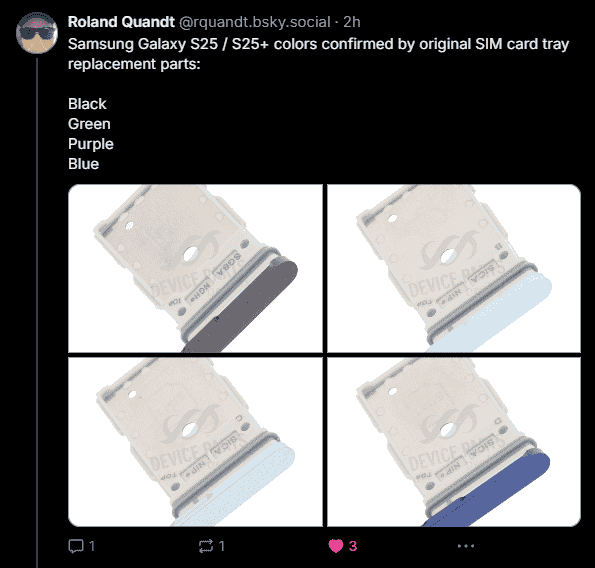View the dark blue SIM tray image
Screen dimensions: 595x568
pos(454,442)
